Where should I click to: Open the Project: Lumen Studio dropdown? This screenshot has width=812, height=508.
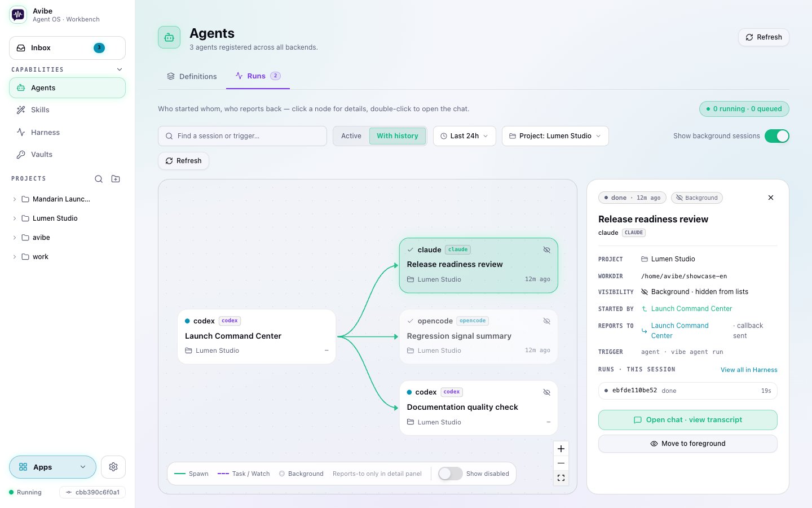pyautogui.click(x=555, y=136)
